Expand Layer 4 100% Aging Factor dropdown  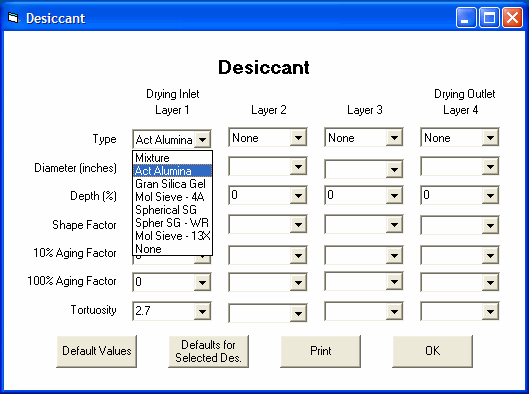click(490, 282)
